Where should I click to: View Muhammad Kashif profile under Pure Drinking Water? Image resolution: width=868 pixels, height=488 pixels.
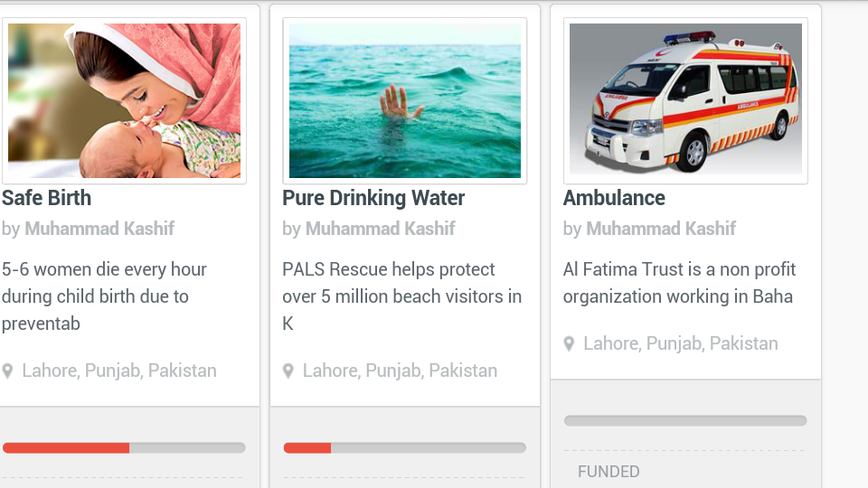(x=380, y=229)
